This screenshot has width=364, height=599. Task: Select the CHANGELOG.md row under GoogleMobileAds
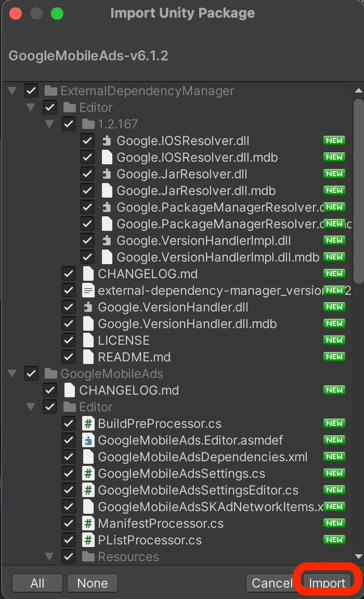(x=176, y=390)
